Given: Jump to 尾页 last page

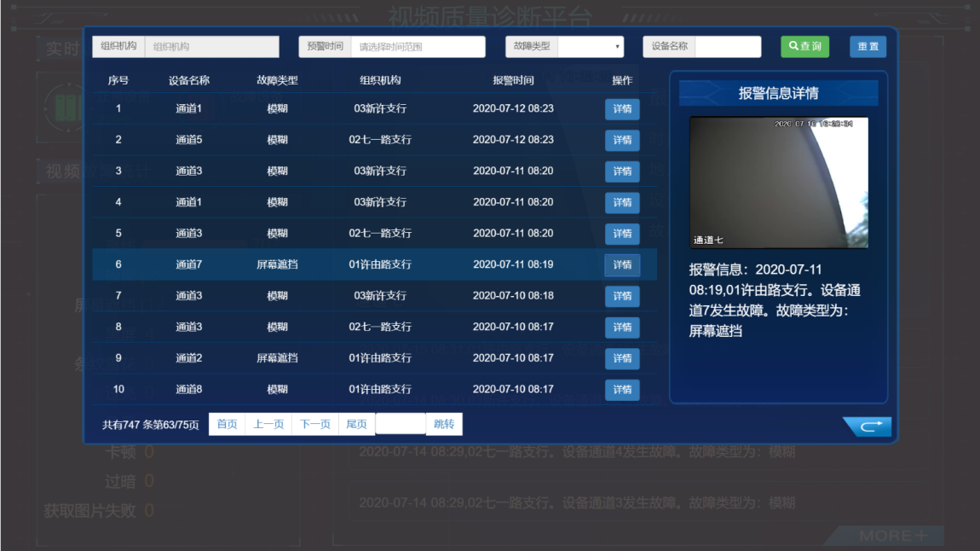Looking at the screenshot, I should pos(356,424).
